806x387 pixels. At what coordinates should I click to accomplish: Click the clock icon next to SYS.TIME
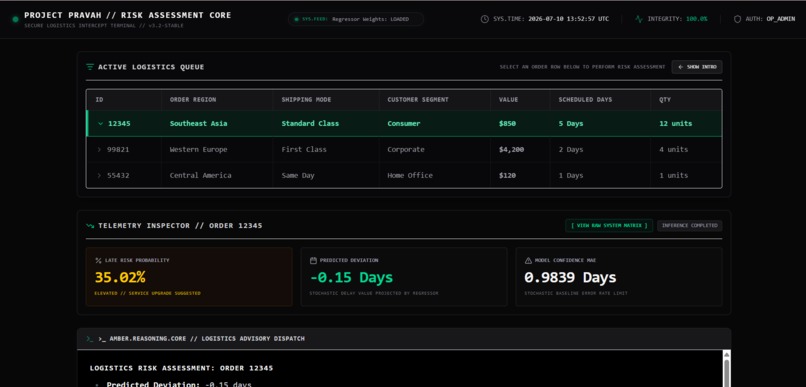[484, 19]
